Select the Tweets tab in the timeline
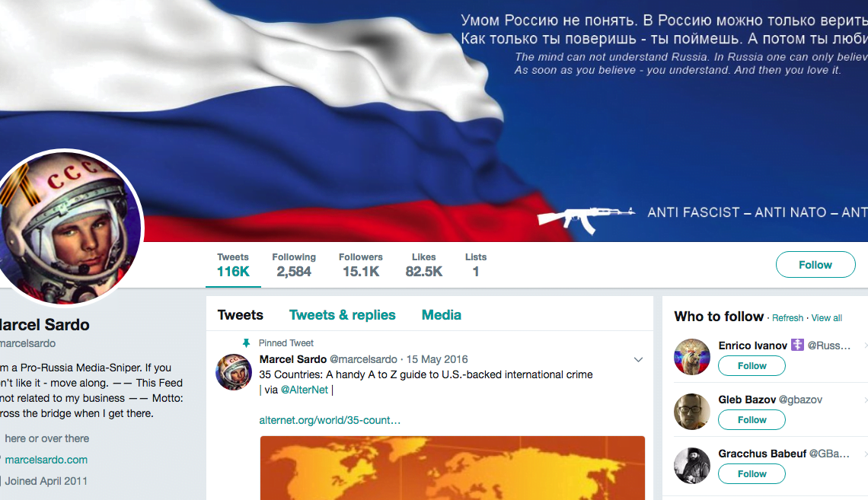The image size is (868, 500). 241,315
